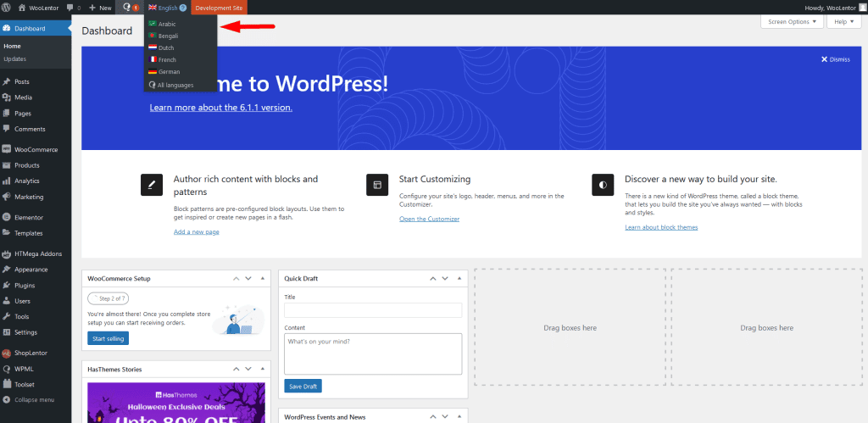
Task: Click the Save Draft button
Action: pyautogui.click(x=303, y=387)
